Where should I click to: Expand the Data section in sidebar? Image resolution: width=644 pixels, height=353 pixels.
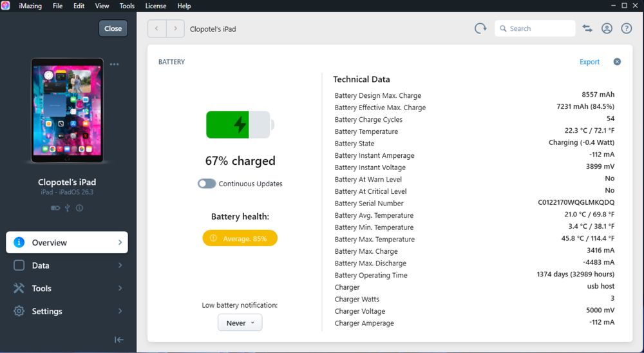coord(67,265)
